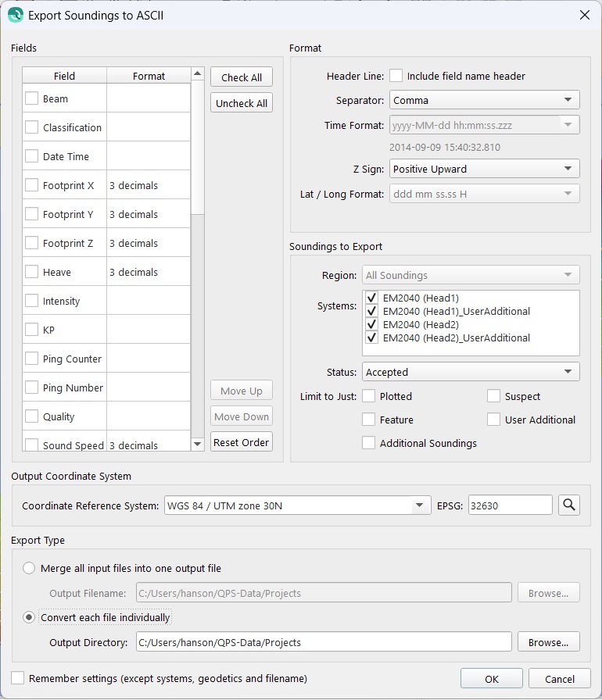Click the scroll down arrow in Fields list

[x=198, y=444]
